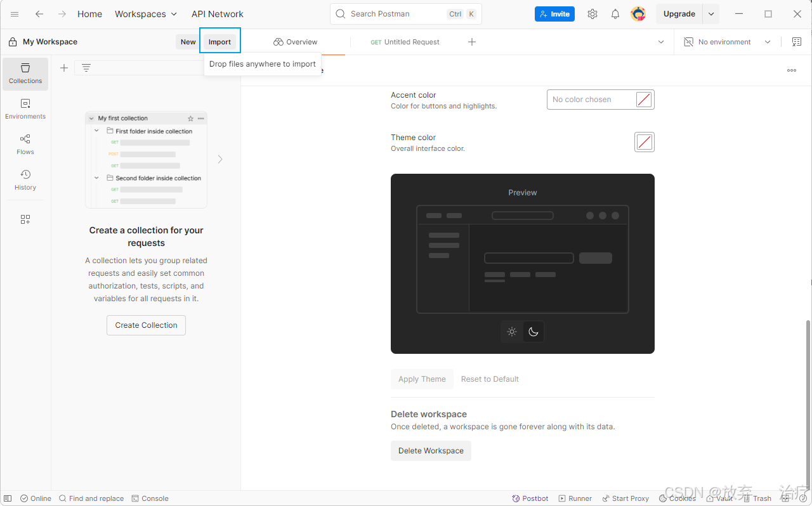812x506 pixels.
Task: Collapse First folder inside collection
Action: tap(97, 131)
